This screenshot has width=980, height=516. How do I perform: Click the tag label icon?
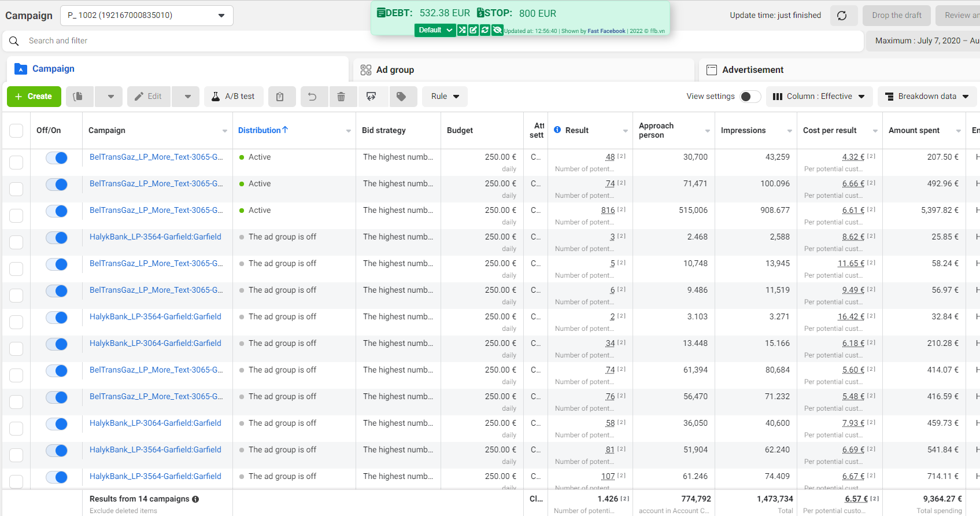401,97
